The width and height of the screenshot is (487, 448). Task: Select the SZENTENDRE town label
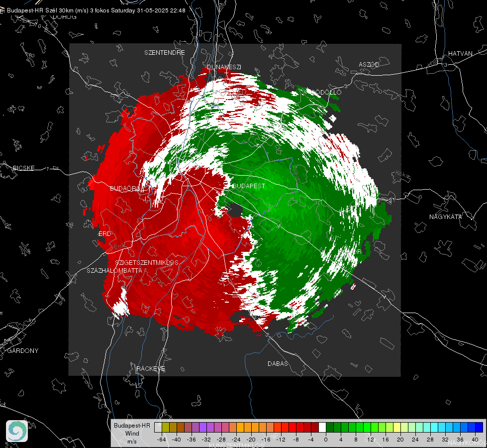[x=165, y=53]
